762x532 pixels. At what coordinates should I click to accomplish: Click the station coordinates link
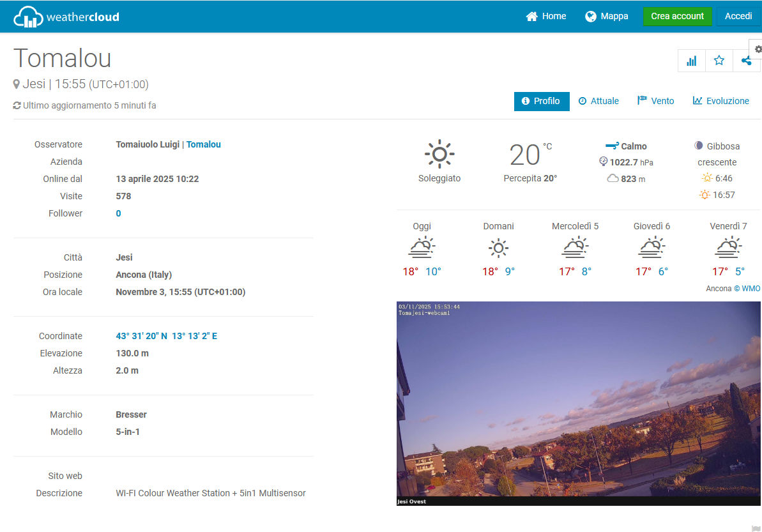(166, 336)
